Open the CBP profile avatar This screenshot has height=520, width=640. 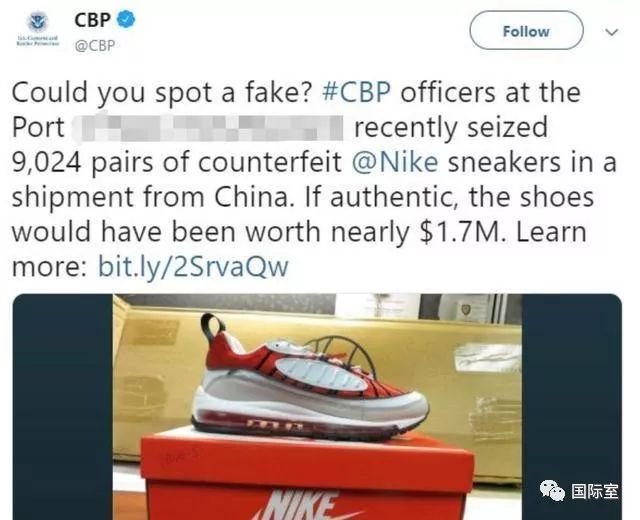click(38, 30)
